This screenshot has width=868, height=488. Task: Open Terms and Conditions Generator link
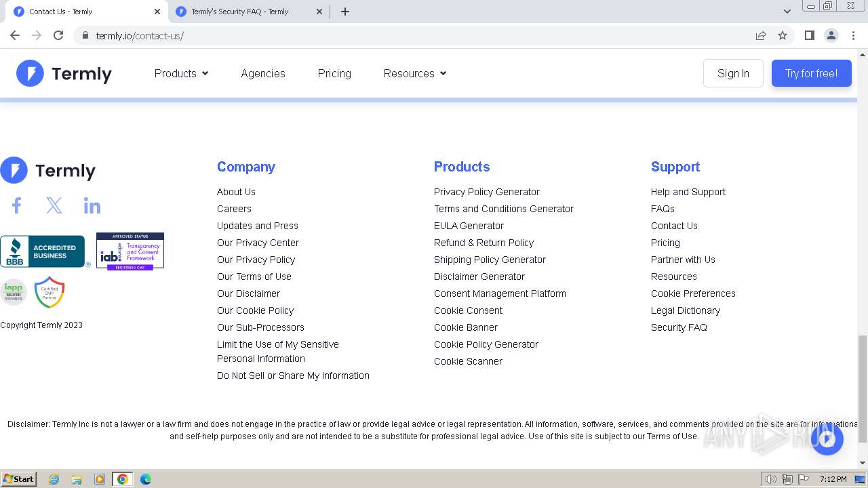point(504,209)
